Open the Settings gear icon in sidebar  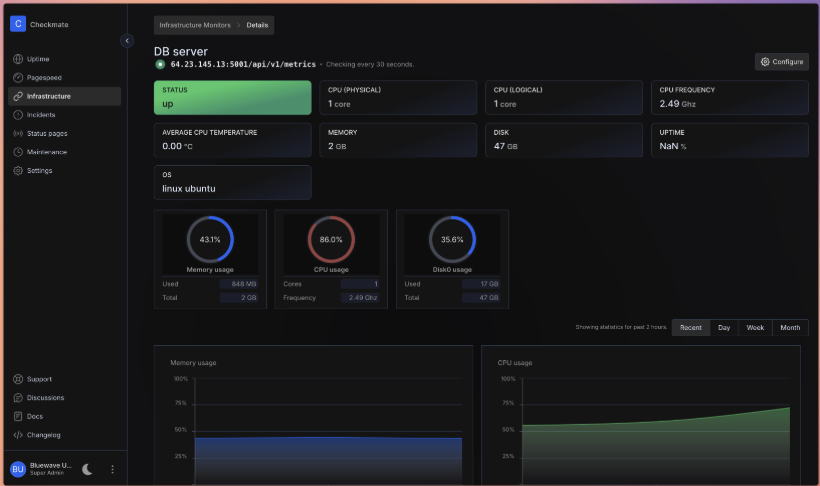coord(18,171)
